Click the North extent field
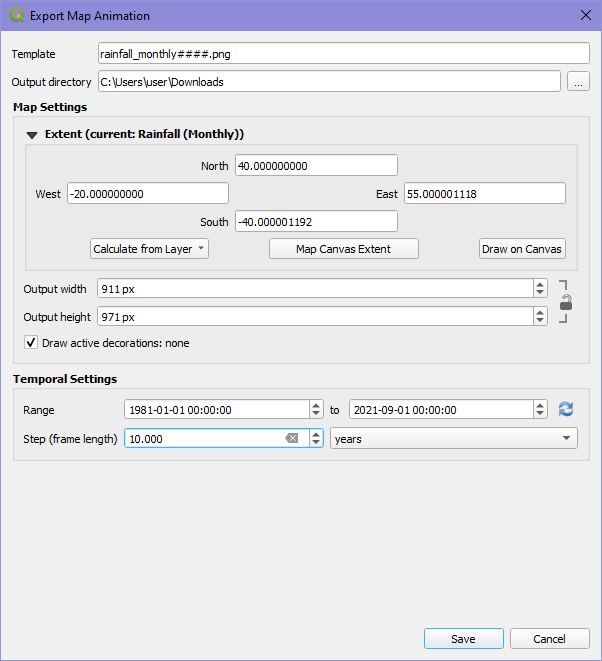602x661 pixels. pyautogui.click(x=316, y=165)
